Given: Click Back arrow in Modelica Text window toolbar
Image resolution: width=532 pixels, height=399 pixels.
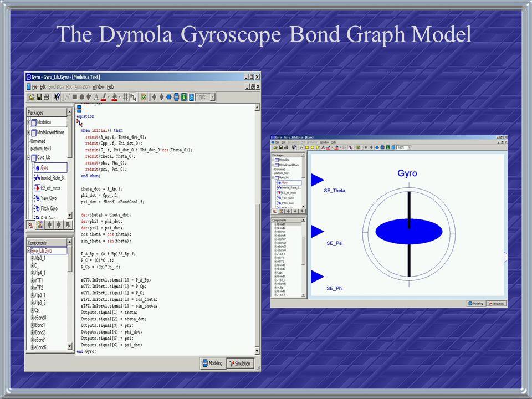Looking at the screenshot, I should (x=154, y=98).
